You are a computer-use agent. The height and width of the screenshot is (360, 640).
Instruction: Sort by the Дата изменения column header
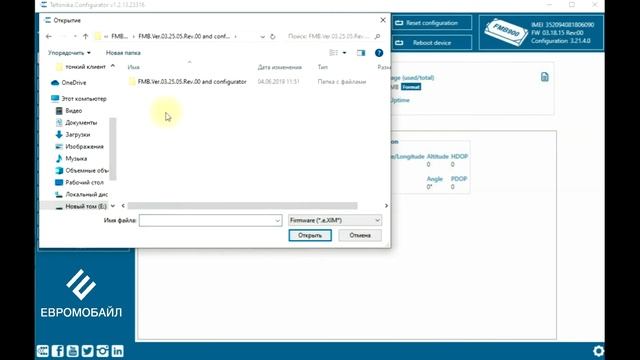click(280, 67)
